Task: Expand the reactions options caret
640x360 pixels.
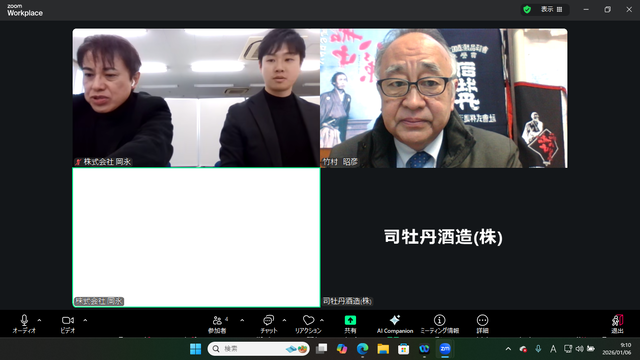Action: click(322, 320)
